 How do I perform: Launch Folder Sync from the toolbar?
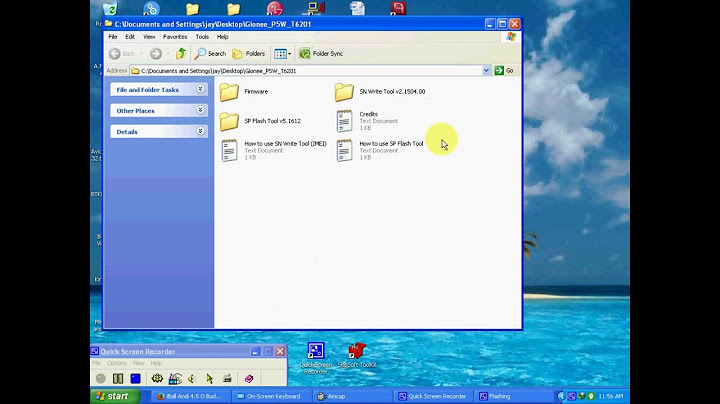(x=321, y=54)
